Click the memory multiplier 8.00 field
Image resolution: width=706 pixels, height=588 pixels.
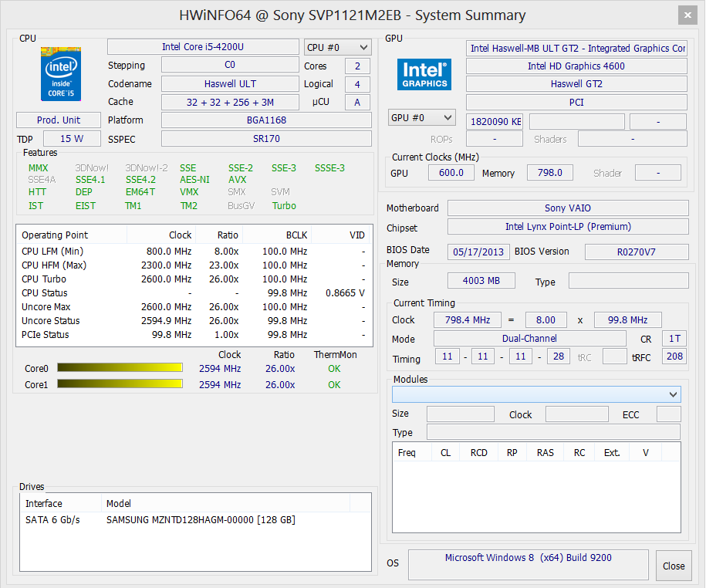546,319
